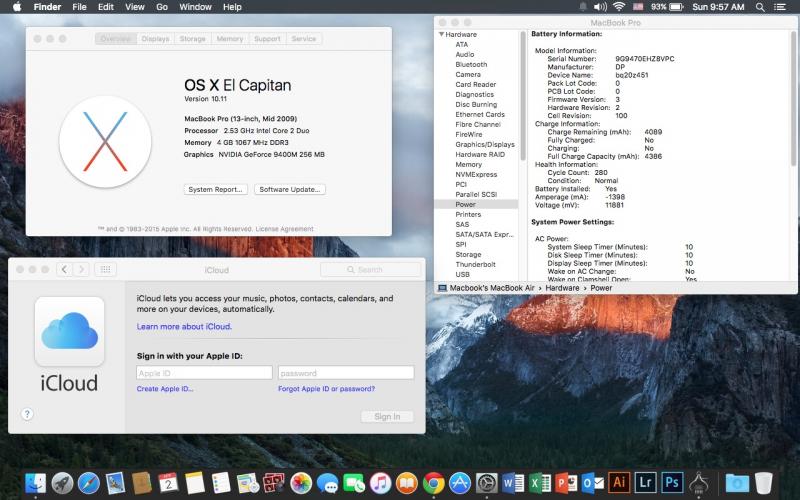Launch Adobe Photoshop from the dock
Screen dimensions: 800x500
(672, 482)
